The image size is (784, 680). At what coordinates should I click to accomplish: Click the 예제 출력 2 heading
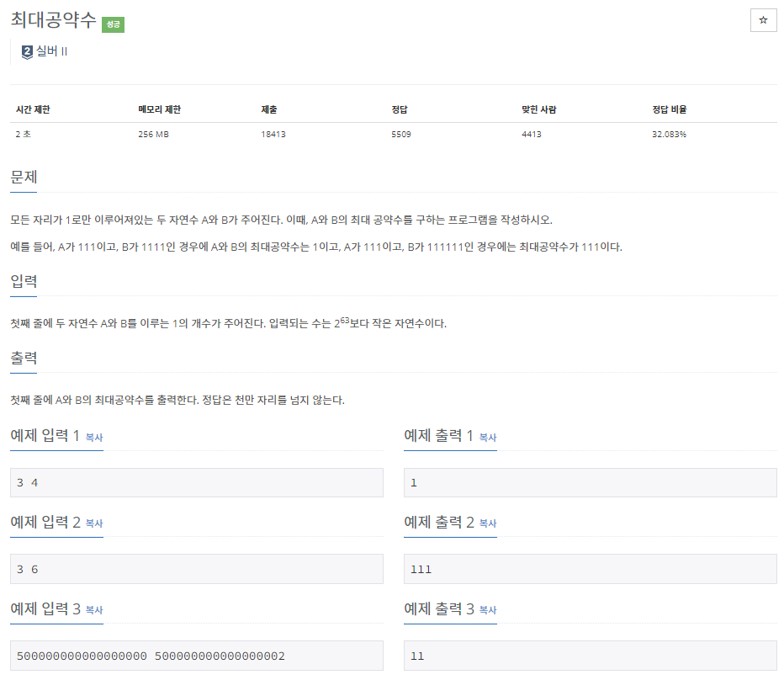(x=439, y=522)
